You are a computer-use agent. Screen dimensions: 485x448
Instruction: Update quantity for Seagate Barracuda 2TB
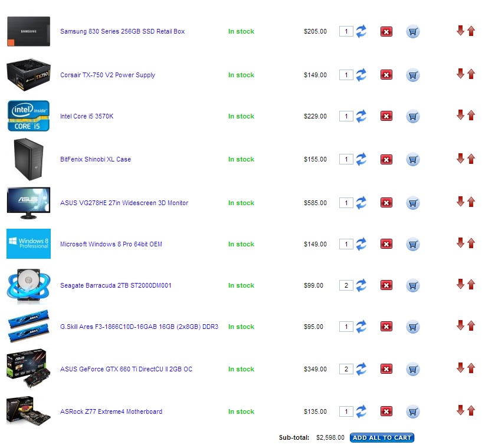click(x=361, y=285)
